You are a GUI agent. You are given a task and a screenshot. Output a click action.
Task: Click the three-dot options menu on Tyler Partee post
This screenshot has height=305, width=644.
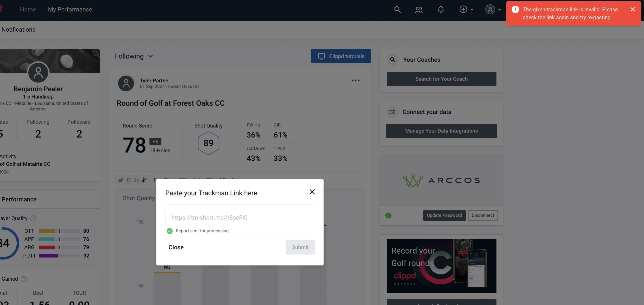pyautogui.click(x=356, y=81)
